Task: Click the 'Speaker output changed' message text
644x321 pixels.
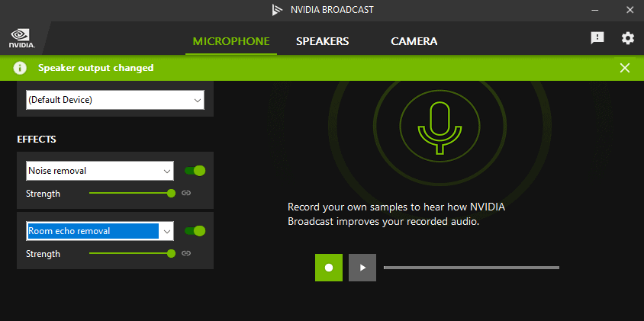Action: coord(95,68)
